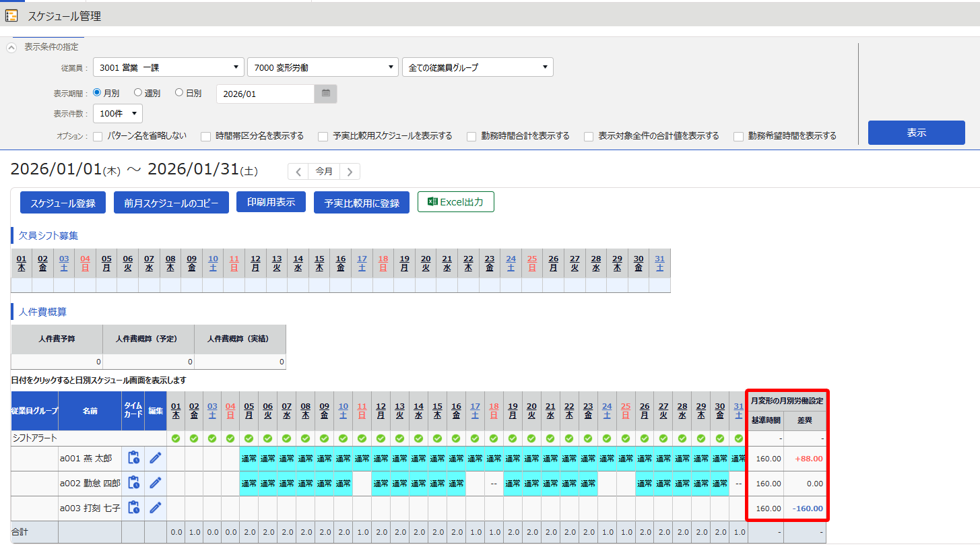Screen dimensions: 980x557
Task: Edit schedule of a002 勤怠 四郎
Action: click(x=156, y=483)
